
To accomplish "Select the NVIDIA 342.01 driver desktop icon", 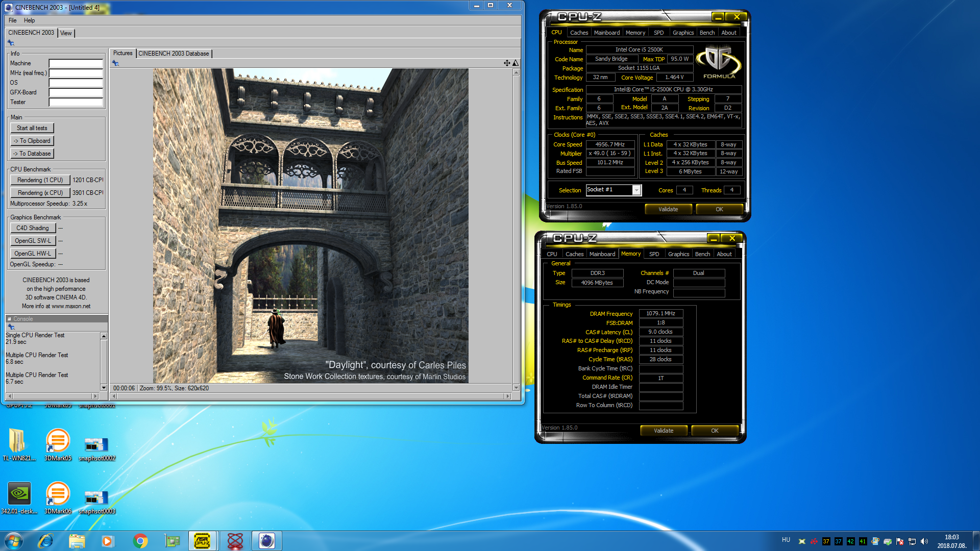I will pyautogui.click(x=19, y=497).
